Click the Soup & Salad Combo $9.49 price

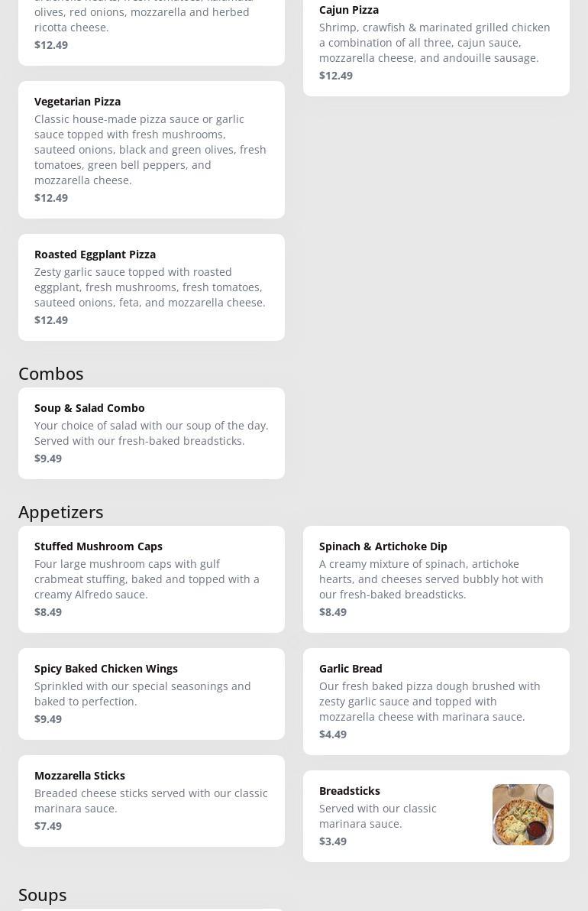[x=47, y=459]
